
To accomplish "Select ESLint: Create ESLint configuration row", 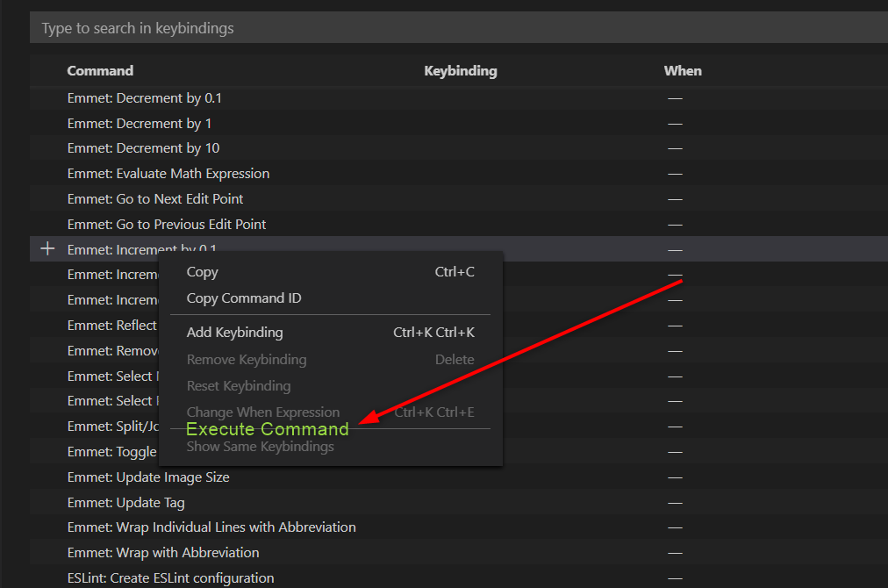I will 459,577.
